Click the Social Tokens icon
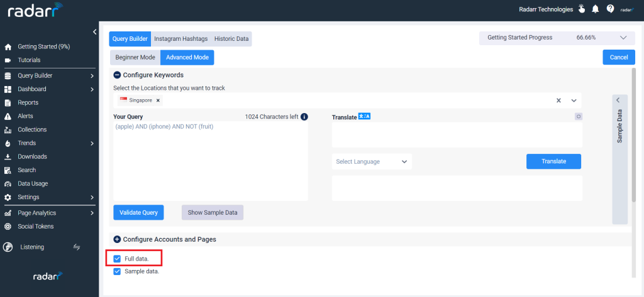The width and height of the screenshot is (644, 297). 8,227
